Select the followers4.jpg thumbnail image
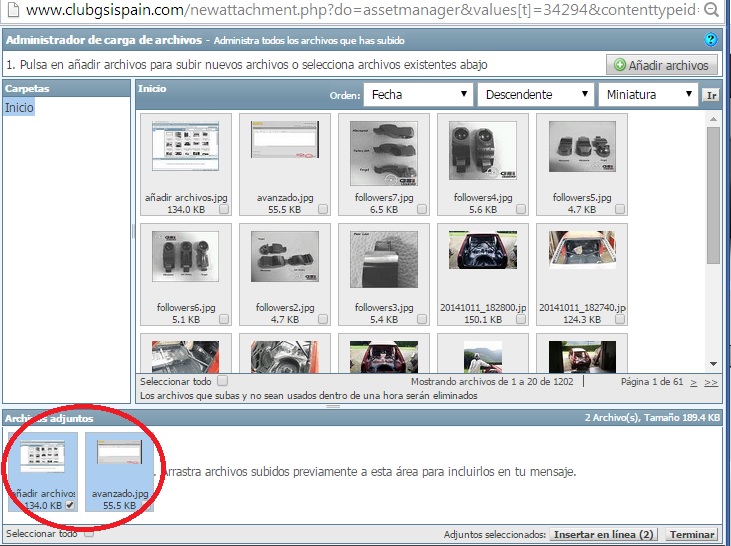This screenshot has width=731, height=546. [482, 153]
